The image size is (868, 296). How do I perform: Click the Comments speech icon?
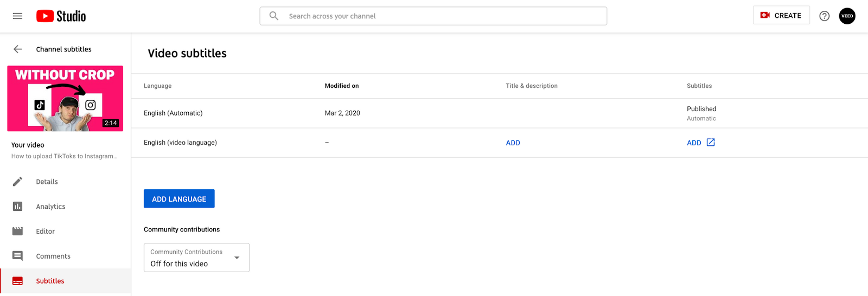tap(17, 256)
